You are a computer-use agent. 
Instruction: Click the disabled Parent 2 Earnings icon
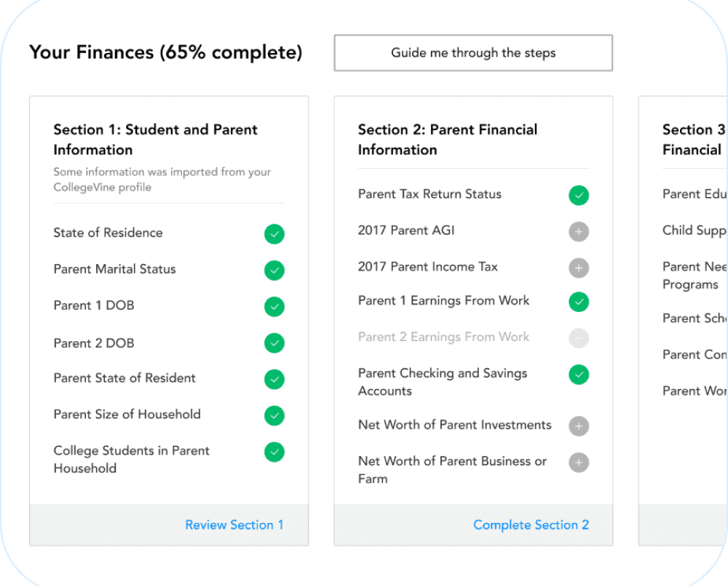click(579, 338)
